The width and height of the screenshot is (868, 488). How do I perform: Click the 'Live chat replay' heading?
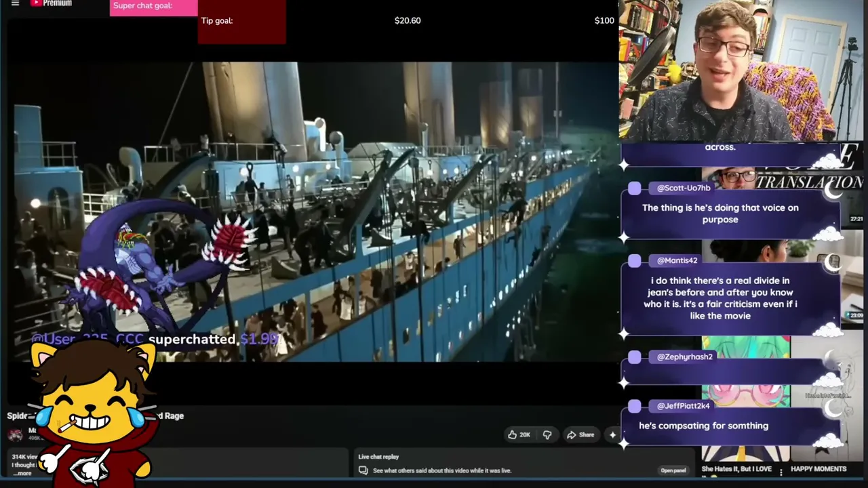point(378,457)
